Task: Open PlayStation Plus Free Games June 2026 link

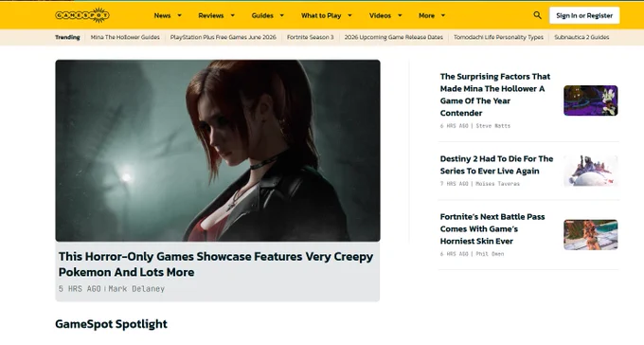Action: coord(223,37)
